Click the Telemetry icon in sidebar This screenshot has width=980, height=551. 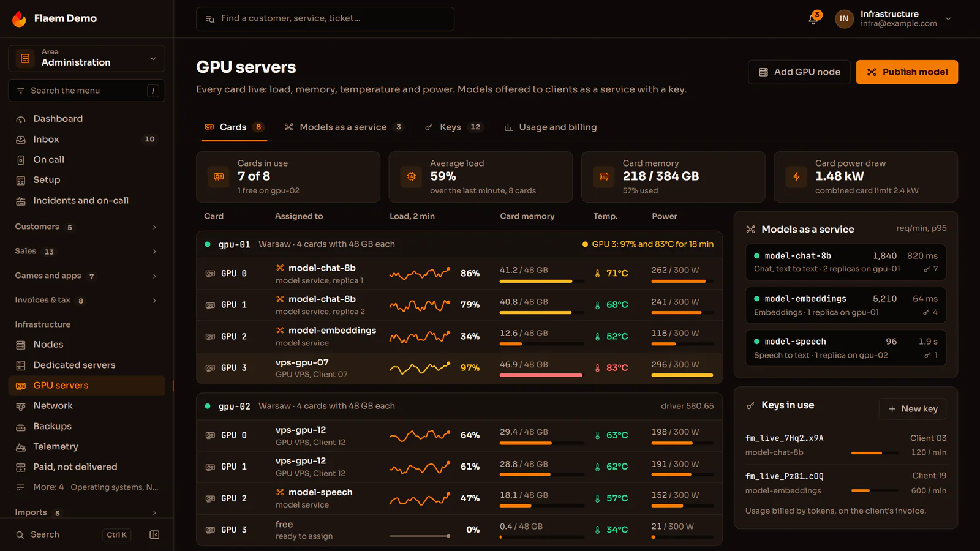(x=21, y=447)
